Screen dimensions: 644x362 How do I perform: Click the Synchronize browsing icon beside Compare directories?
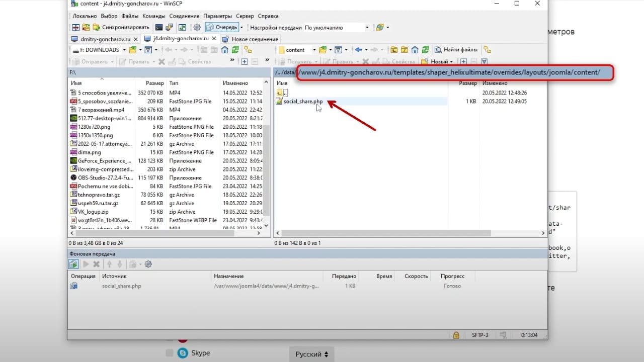point(86,28)
